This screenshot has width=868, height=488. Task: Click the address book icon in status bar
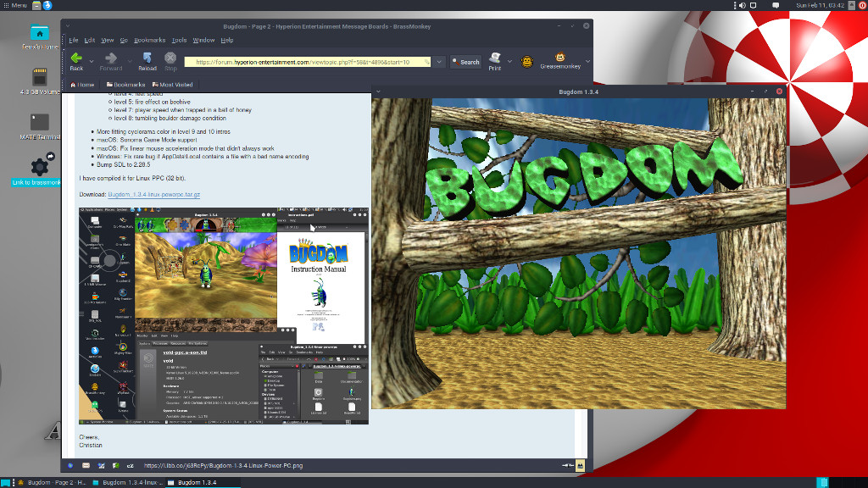coord(115,465)
